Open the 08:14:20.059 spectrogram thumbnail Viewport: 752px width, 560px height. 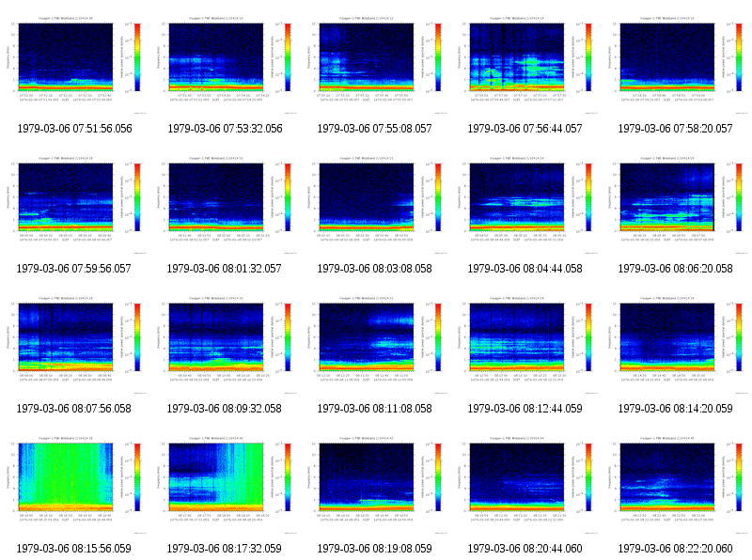point(676,345)
